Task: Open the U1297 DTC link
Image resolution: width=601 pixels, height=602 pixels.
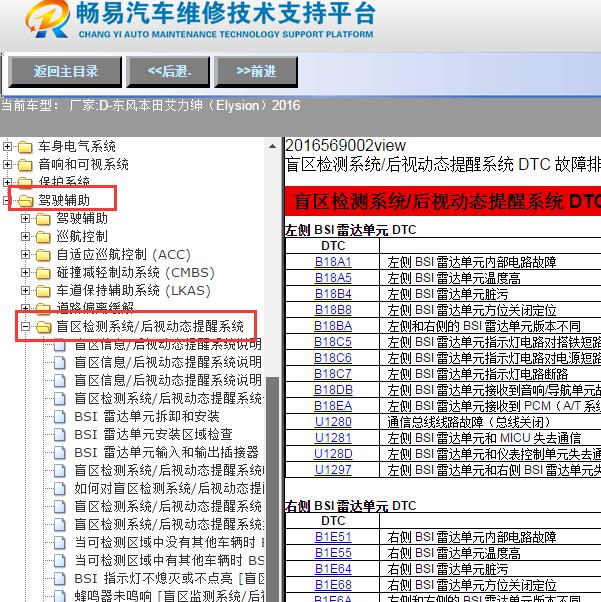Action: tap(333, 470)
